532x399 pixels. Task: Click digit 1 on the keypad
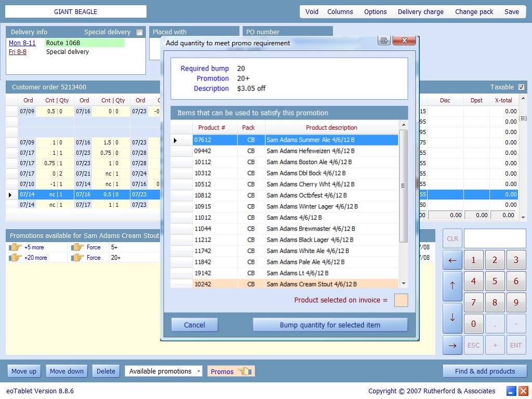coord(474,260)
